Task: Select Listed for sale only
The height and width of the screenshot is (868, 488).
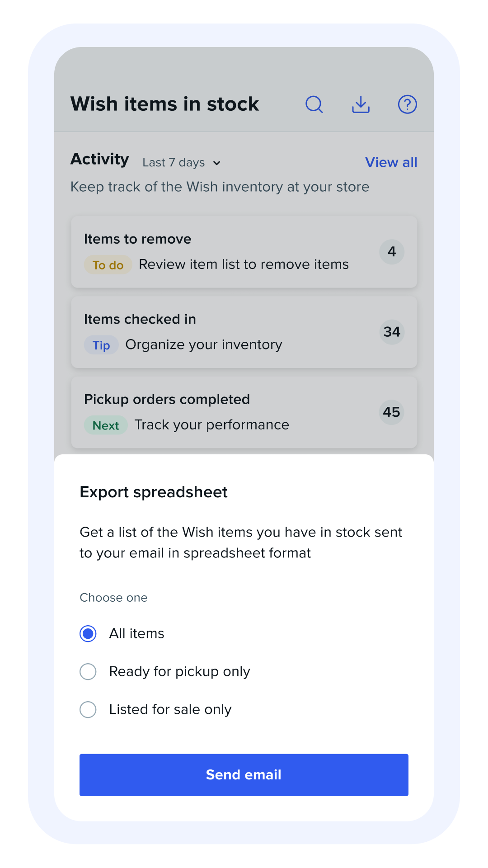Action: [x=88, y=710]
